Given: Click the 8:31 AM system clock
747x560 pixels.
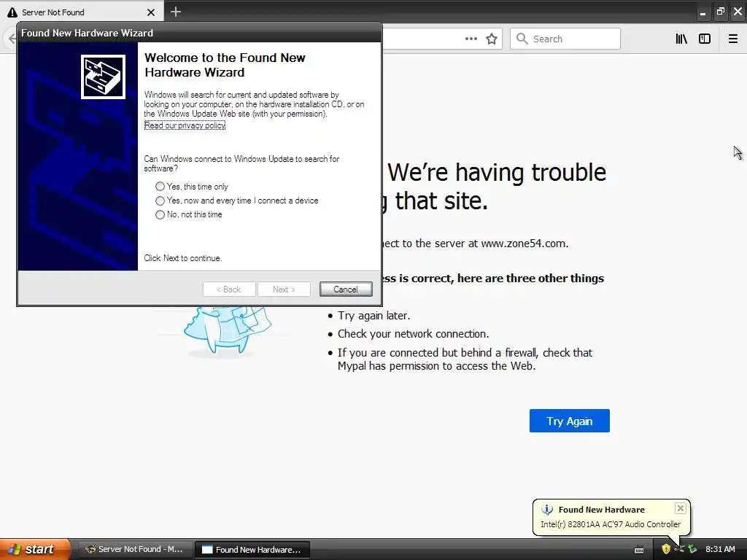Looking at the screenshot, I should coord(720,549).
